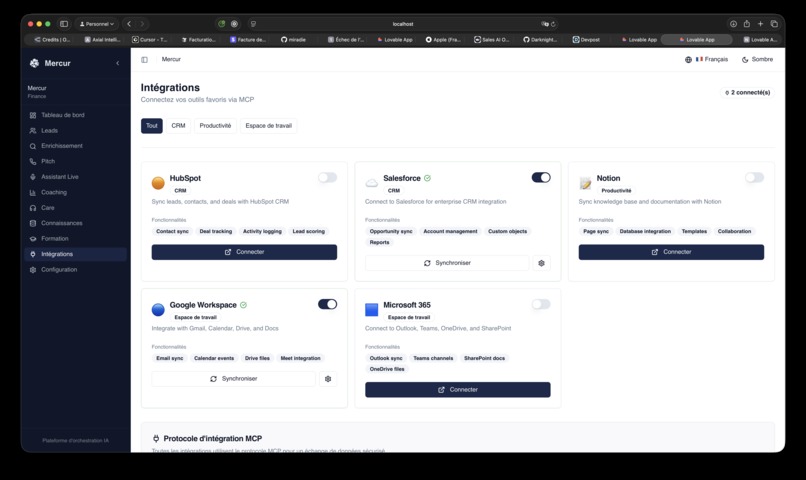Click the Protocole d'intégration MCP heading
This screenshot has height=480, width=806.
tap(212, 439)
